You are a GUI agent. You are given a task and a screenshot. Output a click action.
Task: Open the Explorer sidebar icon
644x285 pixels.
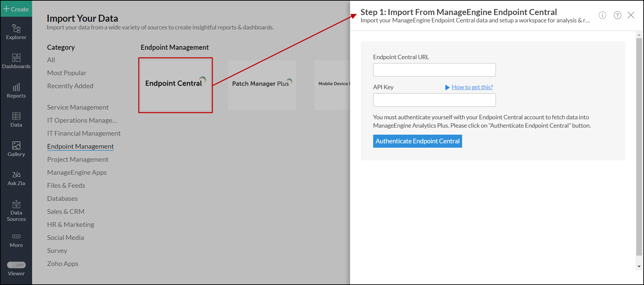click(x=16, y=32)
